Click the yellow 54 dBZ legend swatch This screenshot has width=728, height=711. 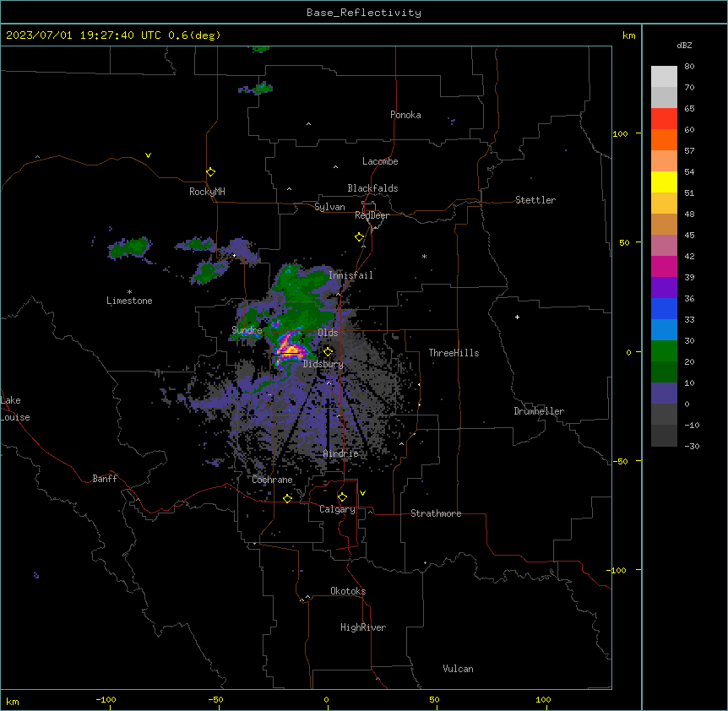[664, 182]
